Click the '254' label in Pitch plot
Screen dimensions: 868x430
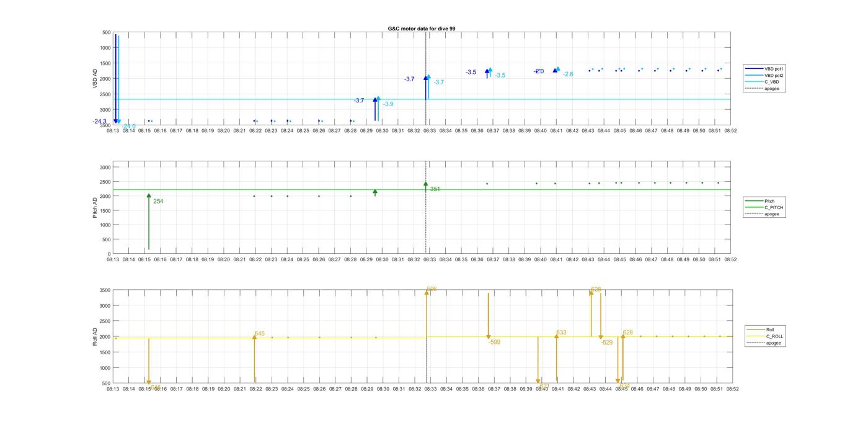(158, 202)
